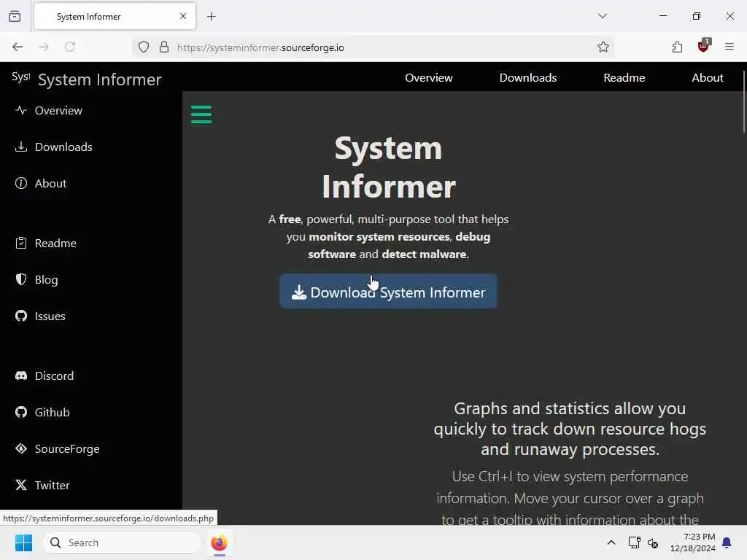Open the About sidebar link
747x560 pixels.
pos(50,183)
